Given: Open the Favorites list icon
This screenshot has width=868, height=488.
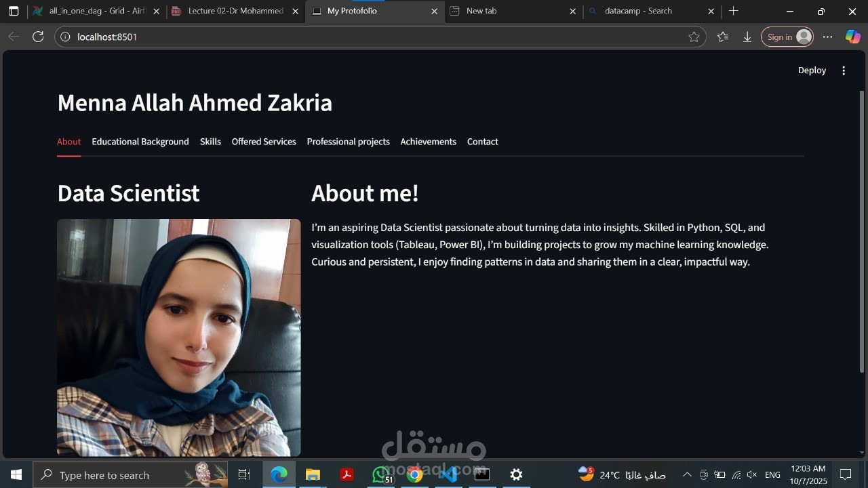Looking at the screenshot, I should click(723, 37).
